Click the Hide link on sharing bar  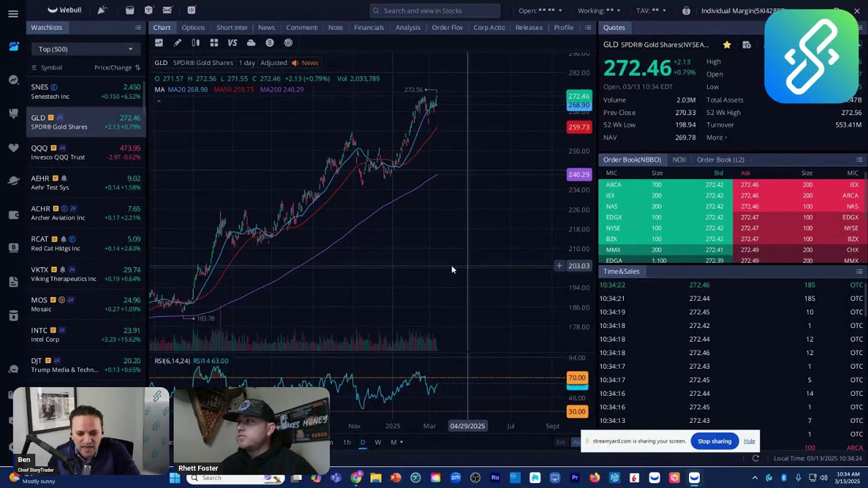(749, 441)
